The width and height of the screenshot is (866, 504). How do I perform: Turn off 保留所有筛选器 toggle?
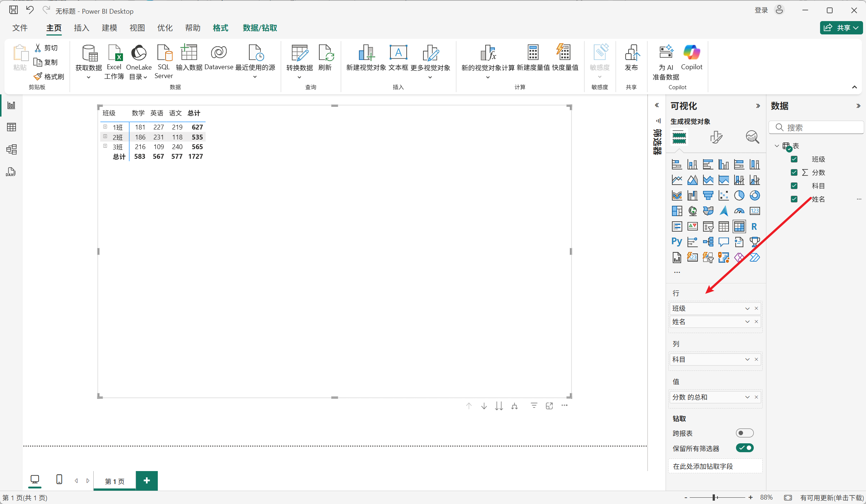pyautogui.click(x=745, y=448)
